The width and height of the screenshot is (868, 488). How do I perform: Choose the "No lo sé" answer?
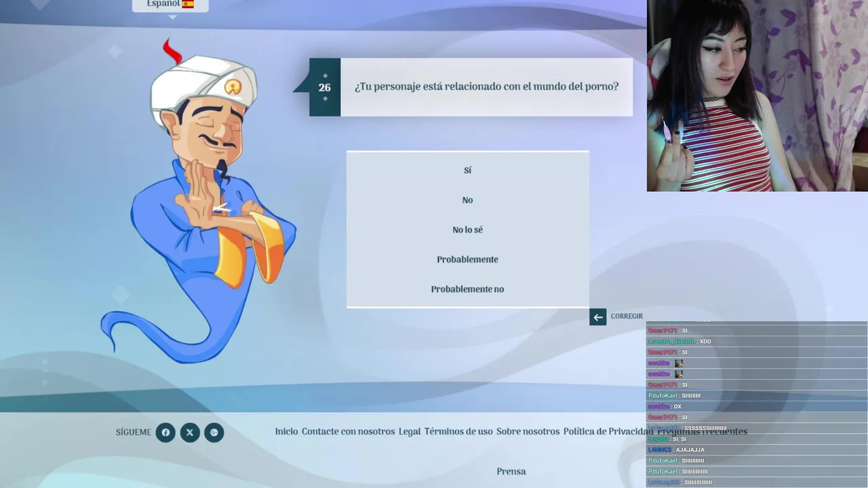pyautogui.click(x=467, y=230)
